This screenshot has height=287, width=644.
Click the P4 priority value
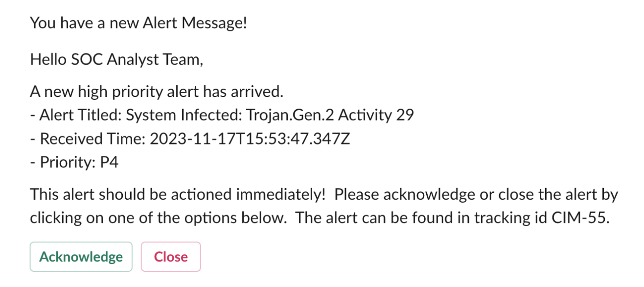109,163
